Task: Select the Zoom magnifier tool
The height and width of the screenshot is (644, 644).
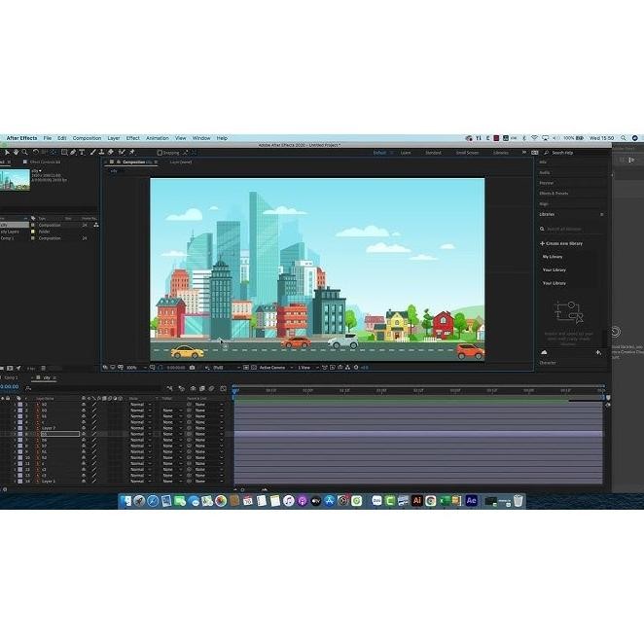Action: [24, 153]
